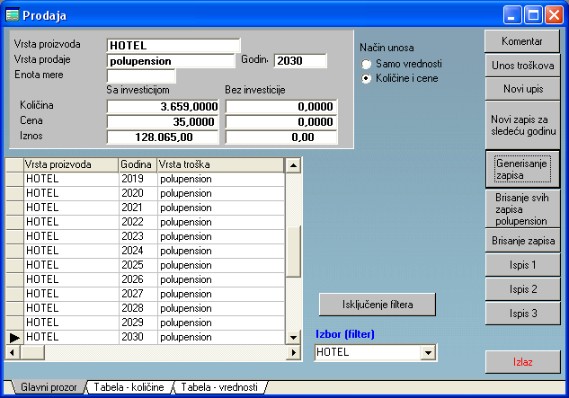Click the Novi upis button

point(523,89)
